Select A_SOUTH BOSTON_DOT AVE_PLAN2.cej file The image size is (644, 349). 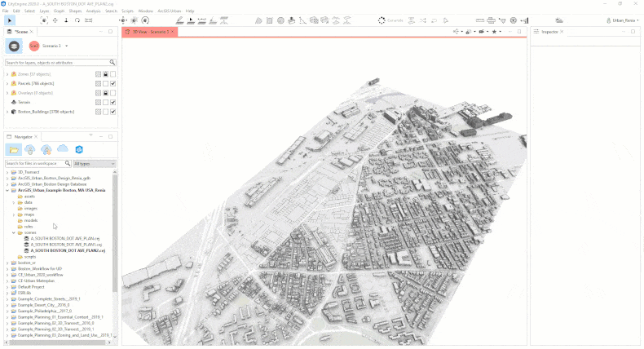pyautogui.click(x=68, y=250)
